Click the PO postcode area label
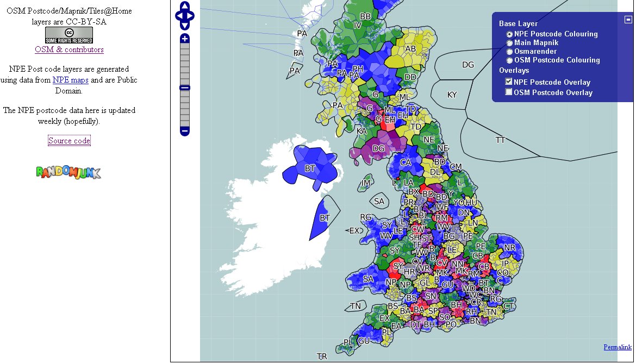 click(x=451, y=324)
